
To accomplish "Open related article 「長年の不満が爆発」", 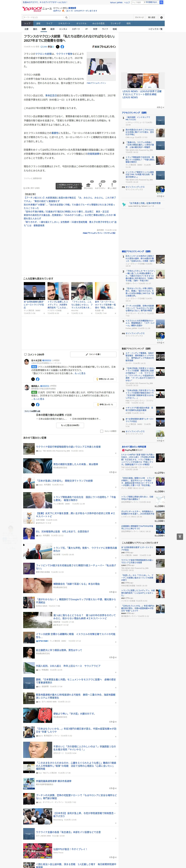I will pyautogui.click(x=67, y=212).
